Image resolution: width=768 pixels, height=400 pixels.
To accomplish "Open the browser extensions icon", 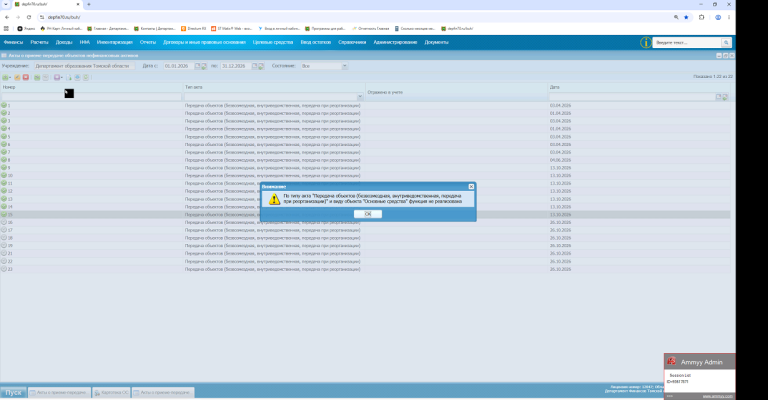I will click(701, 17).
